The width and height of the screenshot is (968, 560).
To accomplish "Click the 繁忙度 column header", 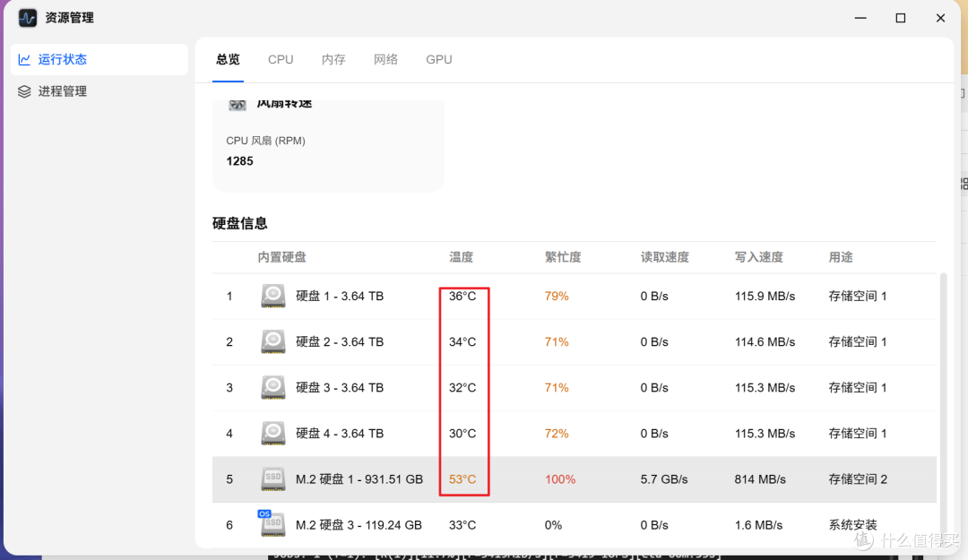I will point(562,257).
